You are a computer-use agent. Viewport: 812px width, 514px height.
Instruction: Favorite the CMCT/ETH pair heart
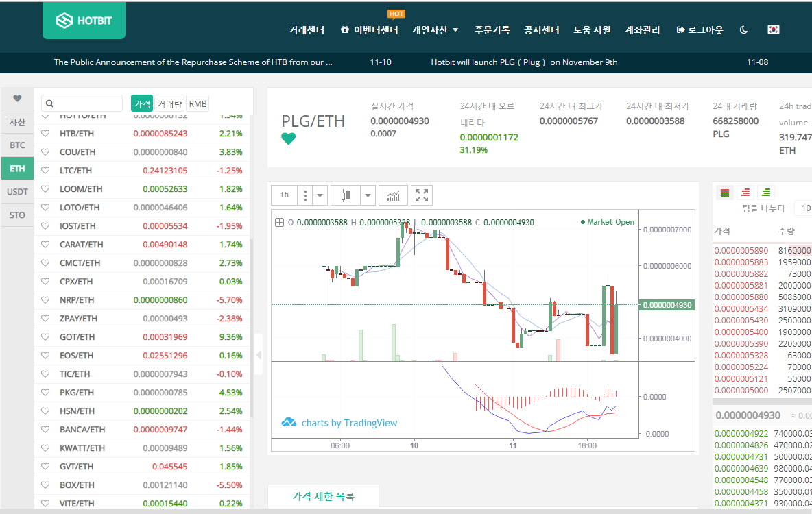click(x=45, y=263)
